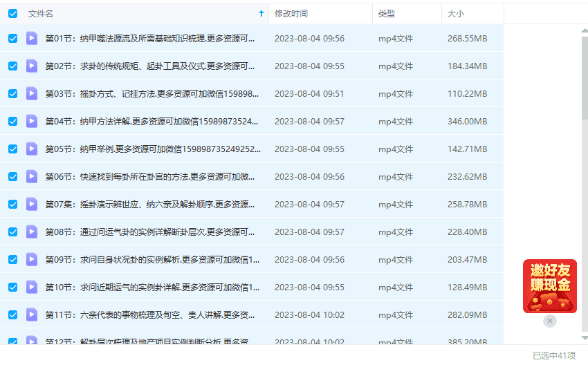Open the 邀好友赚现金 red promo banner
Viewport: 588px width, 367px height.
tap(550, 286)
